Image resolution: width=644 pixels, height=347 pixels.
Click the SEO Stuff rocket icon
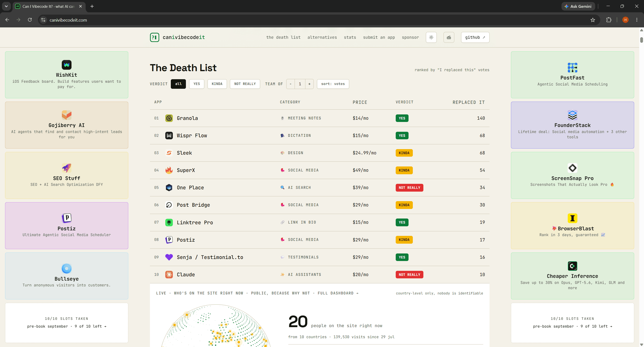(x=67, y=168)
